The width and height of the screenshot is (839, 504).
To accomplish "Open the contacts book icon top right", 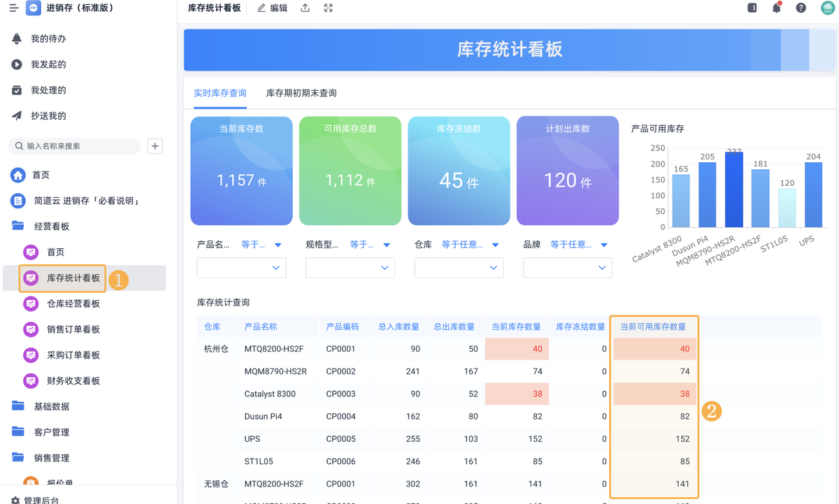I will 753,8.
